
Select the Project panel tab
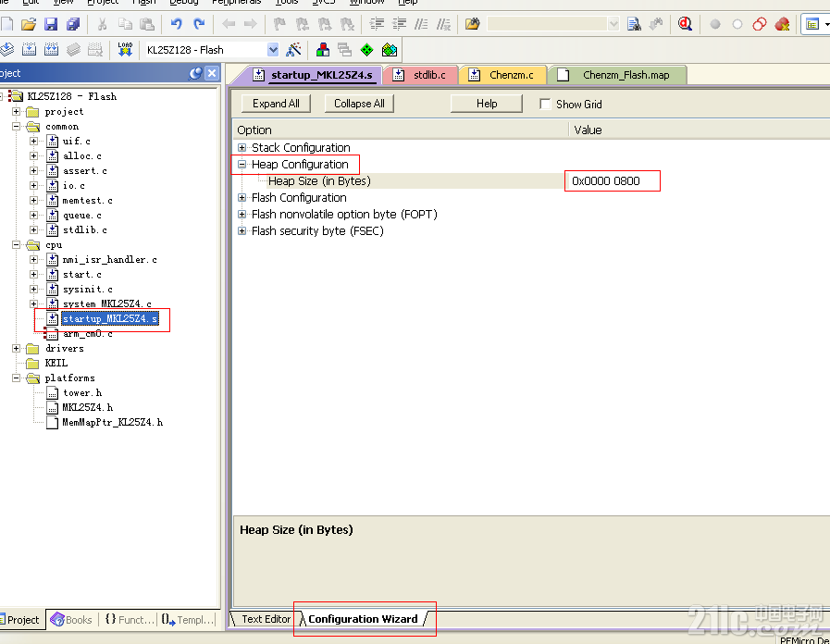21,620
